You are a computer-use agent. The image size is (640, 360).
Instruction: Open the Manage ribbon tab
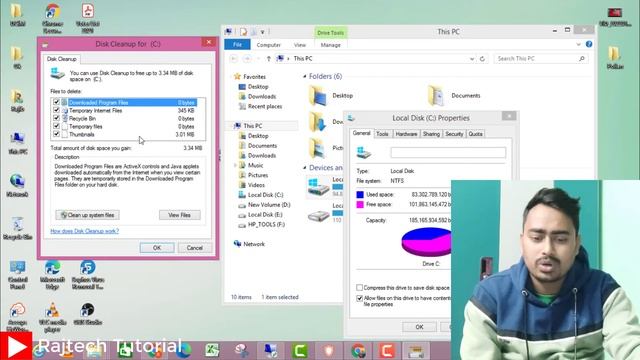[331, 45]
